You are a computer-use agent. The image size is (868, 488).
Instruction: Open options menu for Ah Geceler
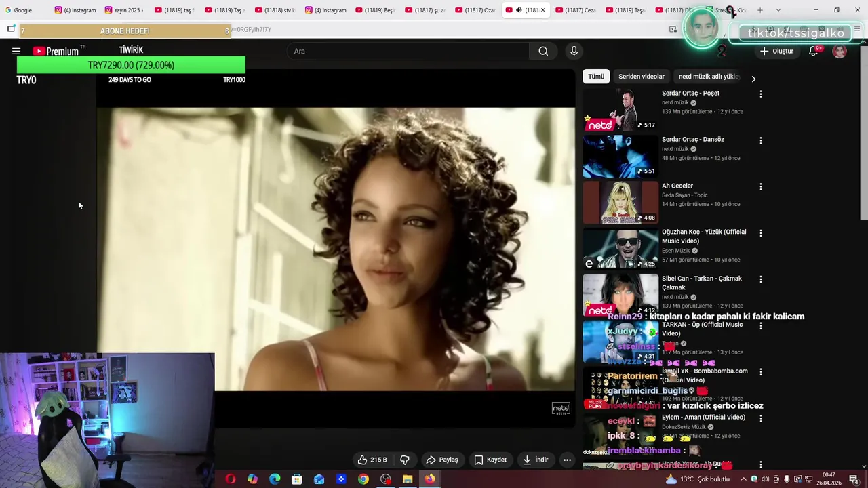760,186
